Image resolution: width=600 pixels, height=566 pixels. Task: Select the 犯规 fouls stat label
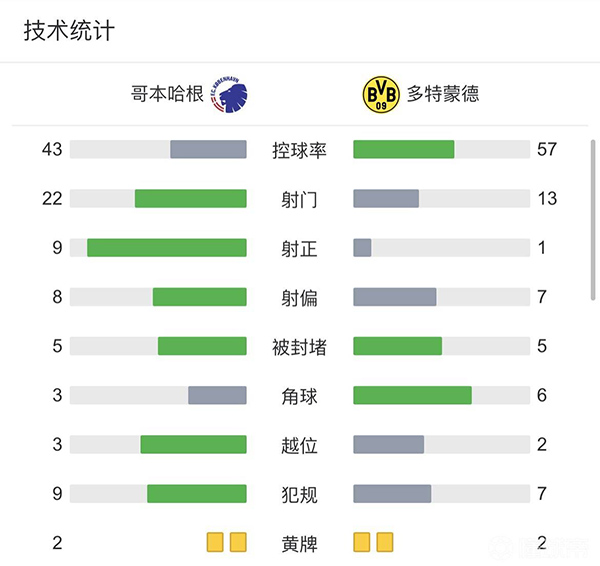[x=300, y=494]
